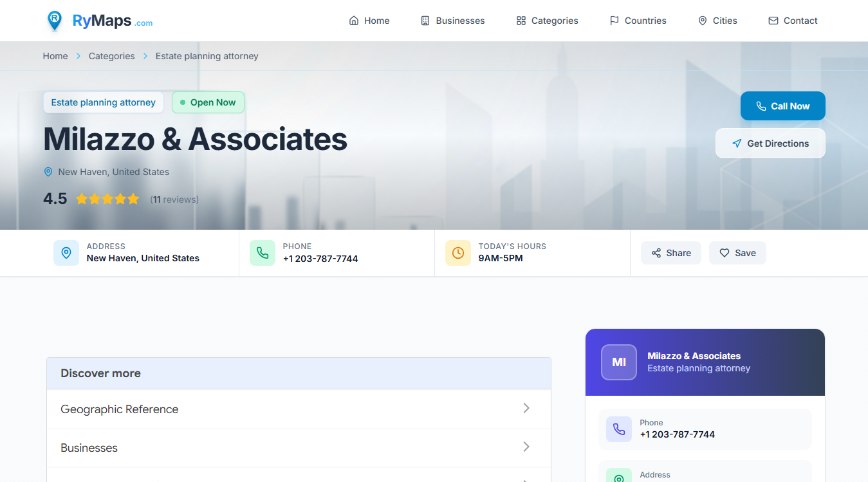The height and width of the screenshot is (482, 868).
Task: Click the MI avatar in sidebar card
Action: [x=619, y=362]
